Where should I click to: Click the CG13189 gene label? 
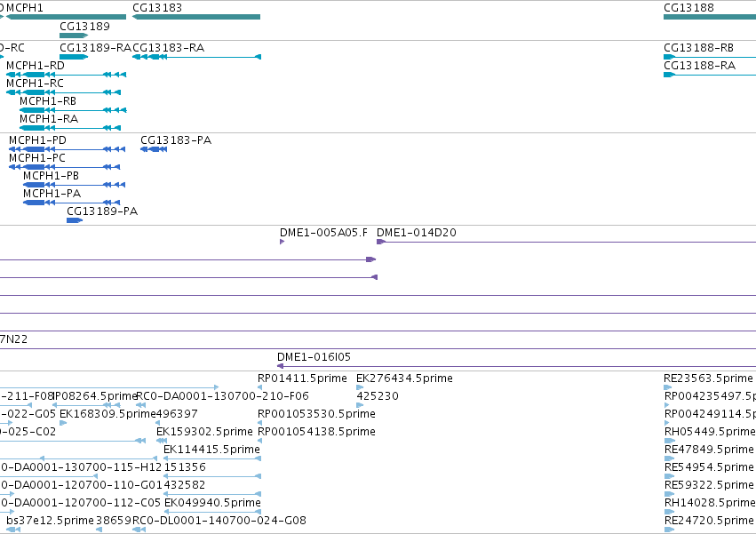tap(84, 26)
